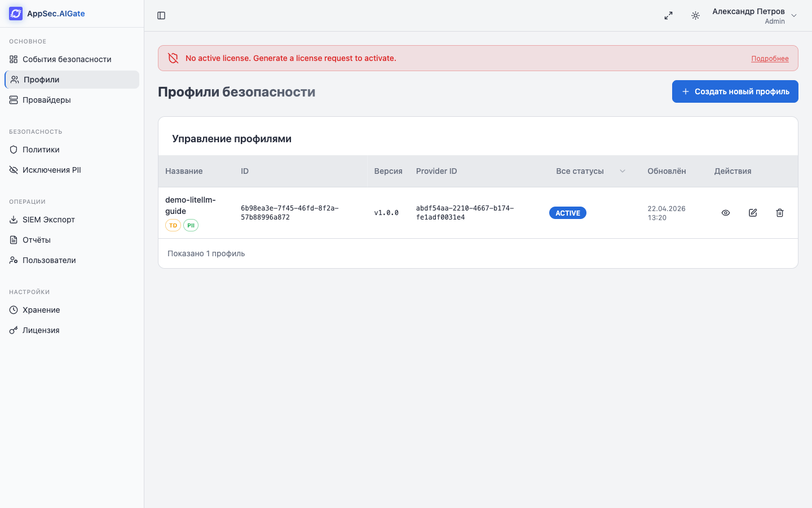Open Хранение settings
Screen dimensions: 812x508
point(72,310)
